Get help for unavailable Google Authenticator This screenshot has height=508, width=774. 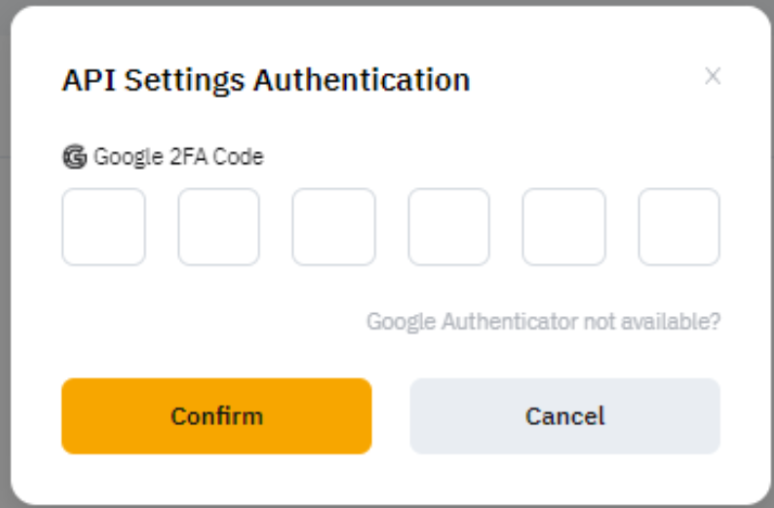click(543, 322)
